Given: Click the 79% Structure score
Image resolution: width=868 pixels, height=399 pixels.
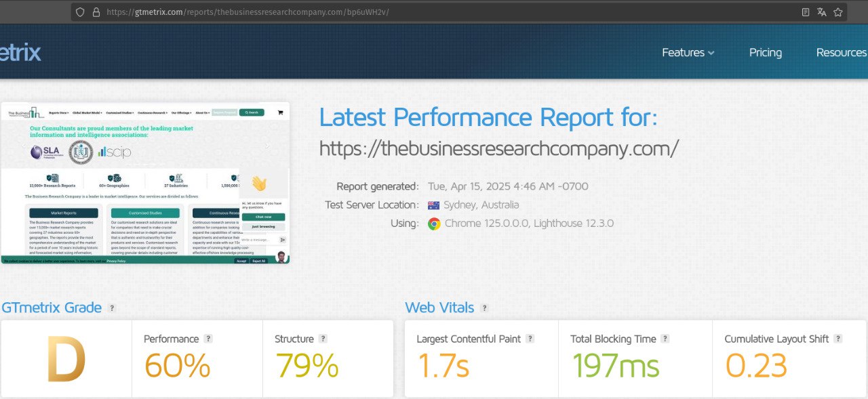Looking at the screenshot, I should click(307, 366).
